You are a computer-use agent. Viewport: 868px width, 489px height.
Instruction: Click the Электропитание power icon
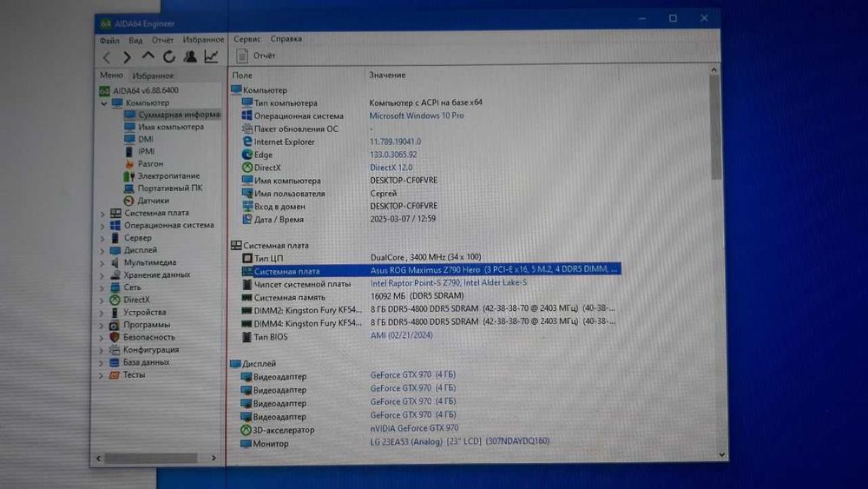[x=129, y=176]
